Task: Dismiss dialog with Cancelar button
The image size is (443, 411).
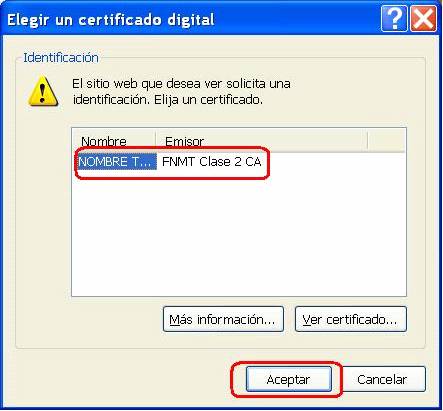Action: pyautogui.click(x=382, y=379)
